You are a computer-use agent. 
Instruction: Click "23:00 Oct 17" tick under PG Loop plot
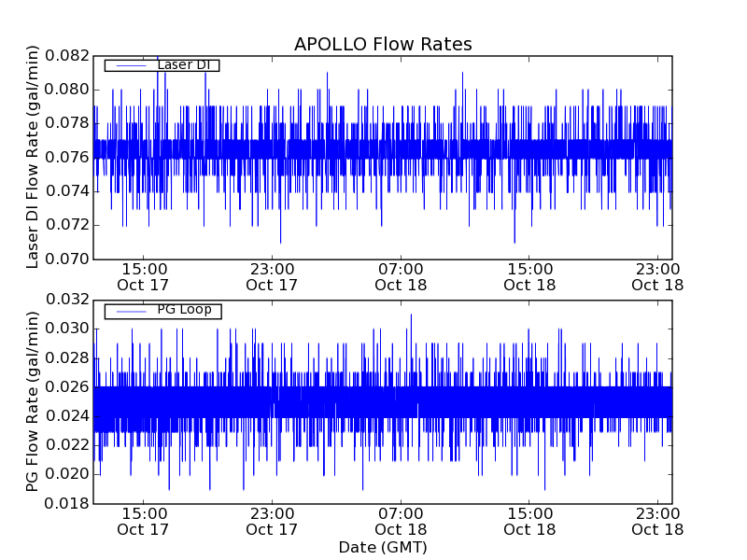pos(272,522)
